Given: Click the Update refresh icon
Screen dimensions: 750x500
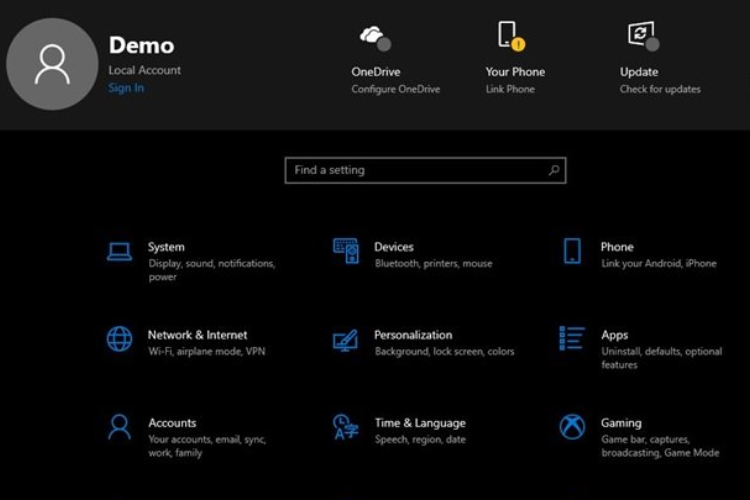Looking at the screenshot, I should click(641, 36).
